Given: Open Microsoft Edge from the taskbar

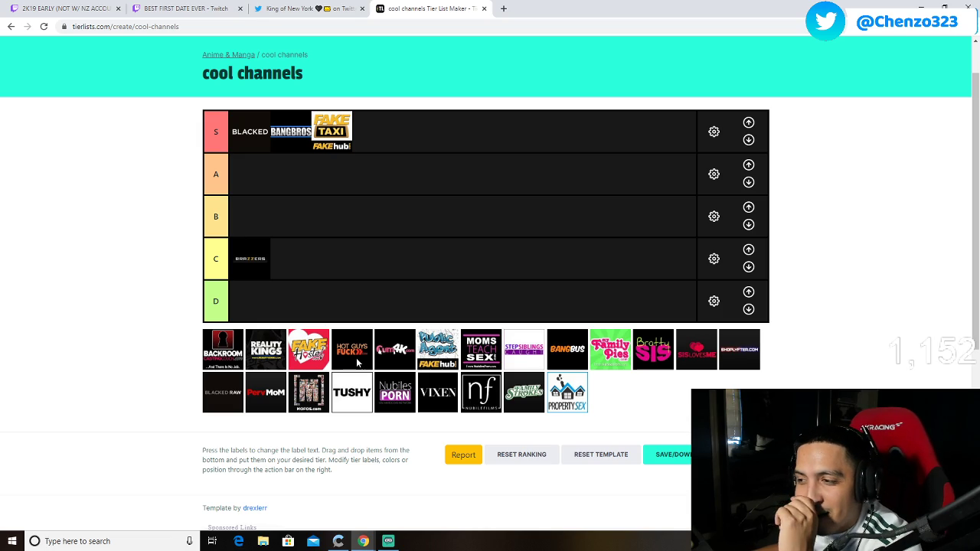Looking at the screenshot, I should tap(238, 541).
